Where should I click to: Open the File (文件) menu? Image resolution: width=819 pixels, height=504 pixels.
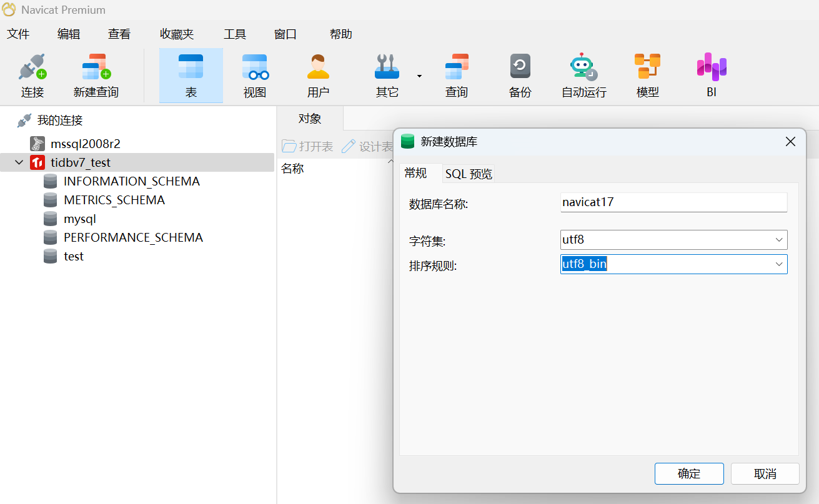(x=19, y=34)
